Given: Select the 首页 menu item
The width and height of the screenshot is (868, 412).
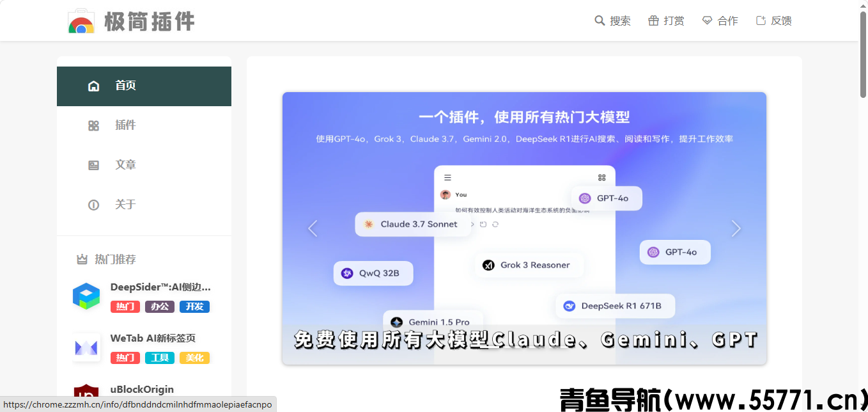Looking at the screenshot, I should tap(144, 86).
